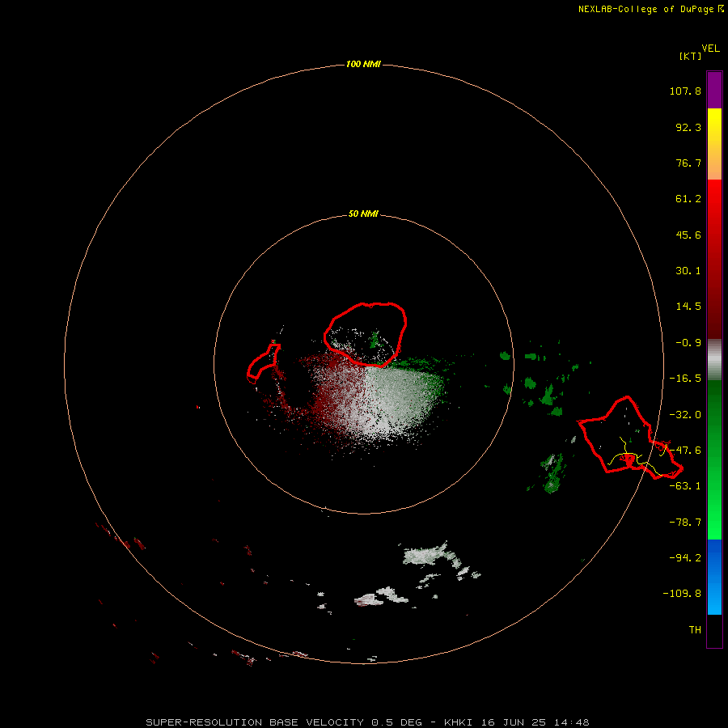Screen dimensions: 728x728
Task: Click the NEXLAB-College of DuPage credit text
Action: pos(650,9)
